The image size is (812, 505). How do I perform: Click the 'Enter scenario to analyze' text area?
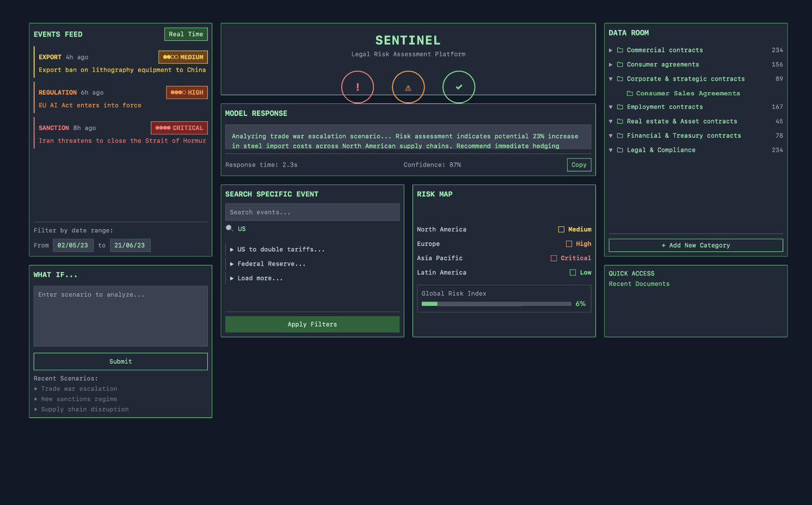[x=121, y=316]
